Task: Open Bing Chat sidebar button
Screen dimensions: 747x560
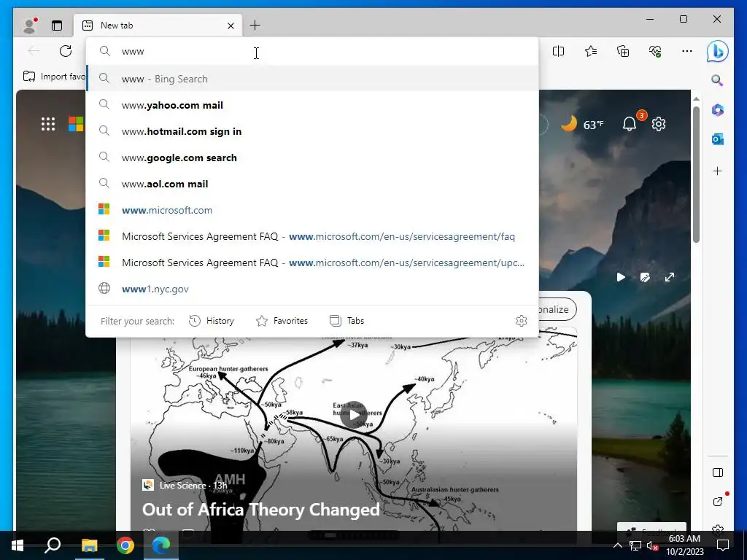Action: tap(718, 51)
